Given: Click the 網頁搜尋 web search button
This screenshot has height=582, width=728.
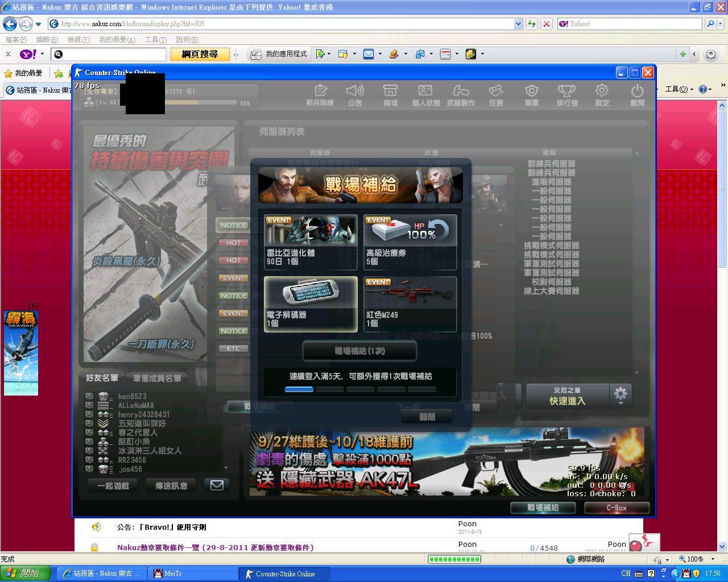Looking at the screenshot, I should coord(200,54).
